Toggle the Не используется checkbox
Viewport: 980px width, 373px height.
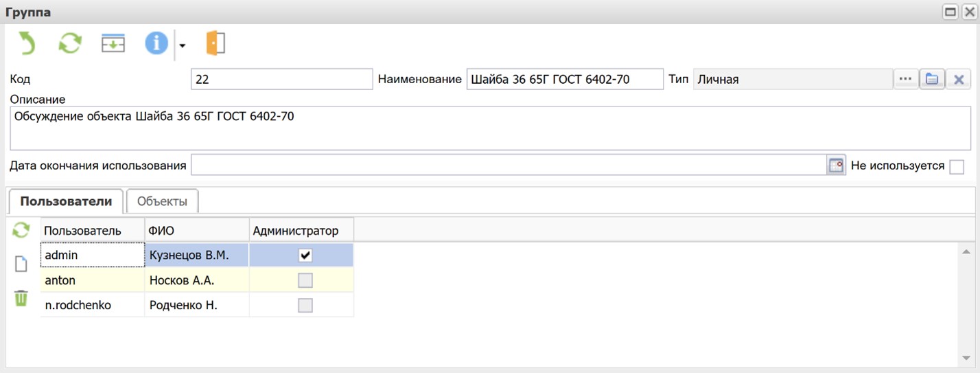pos(957,166)
